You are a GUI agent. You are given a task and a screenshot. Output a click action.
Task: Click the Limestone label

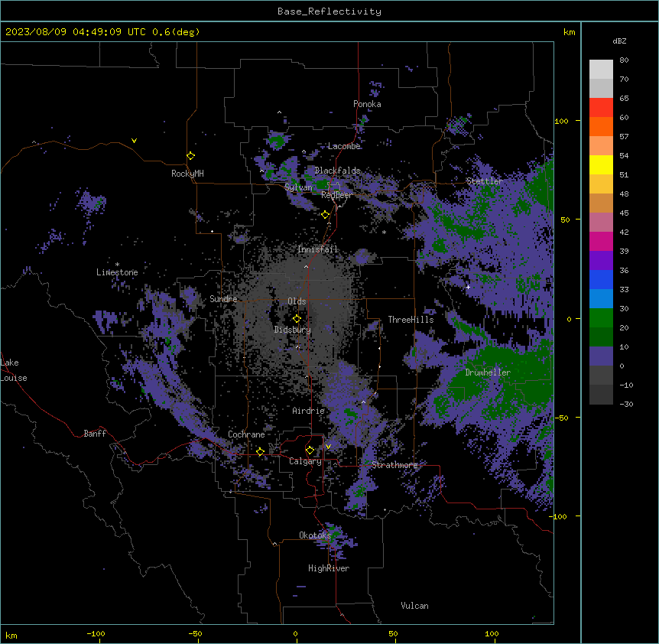click(117, 272)
